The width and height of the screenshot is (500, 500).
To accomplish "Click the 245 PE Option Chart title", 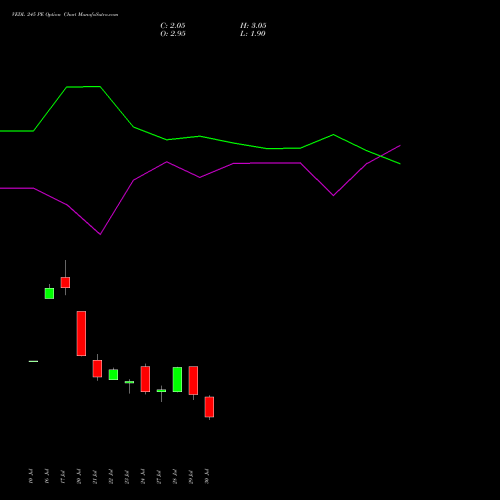I will coord(65,15).
